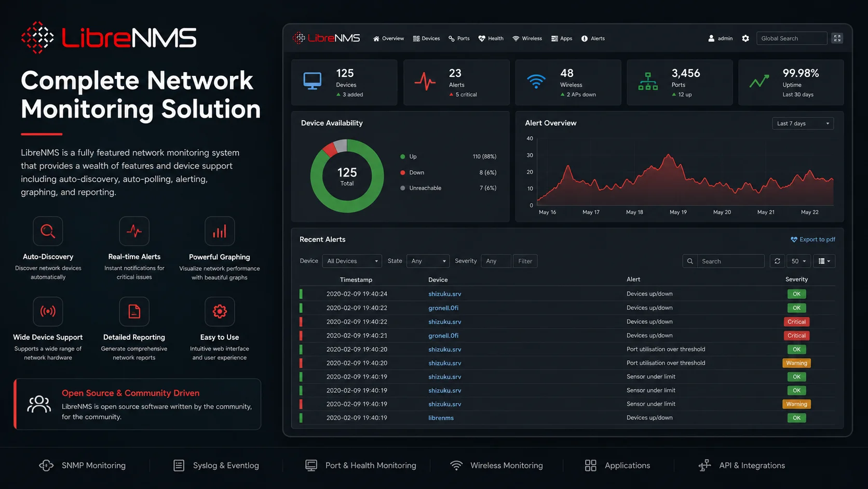868x489 pixels.
Task: Click the Applications grid icon
Action: point(591,466)
